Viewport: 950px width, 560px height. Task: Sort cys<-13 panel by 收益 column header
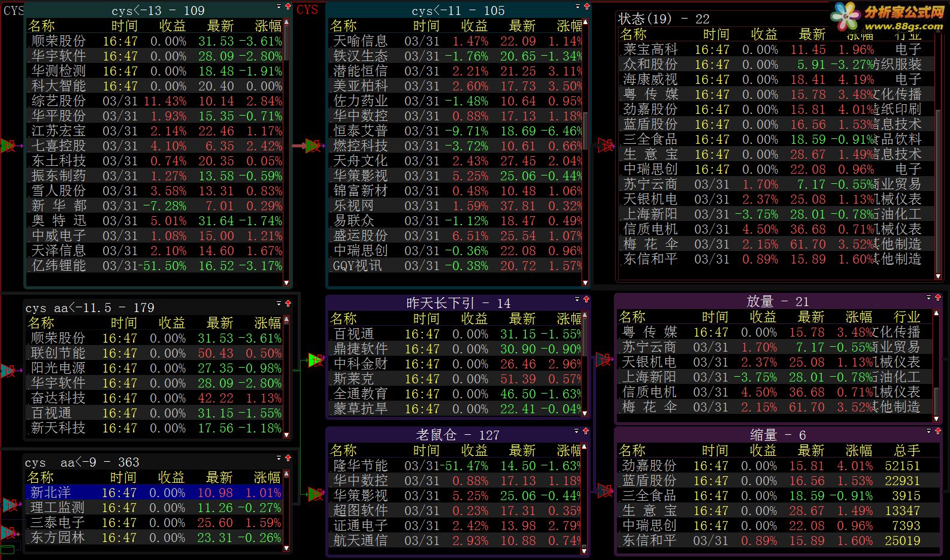point(173,26)
